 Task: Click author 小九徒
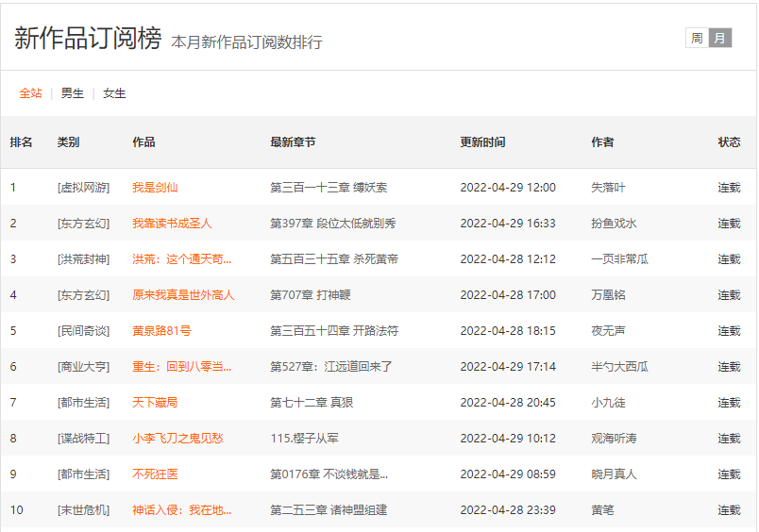pyautogui.click(x=608, y=402)
